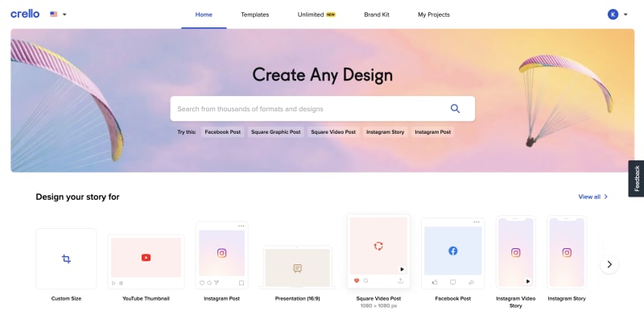Viewport: 644px width, 320px height.
Task: Click the Square Video Post circular icon
Action: pos(378,246)
